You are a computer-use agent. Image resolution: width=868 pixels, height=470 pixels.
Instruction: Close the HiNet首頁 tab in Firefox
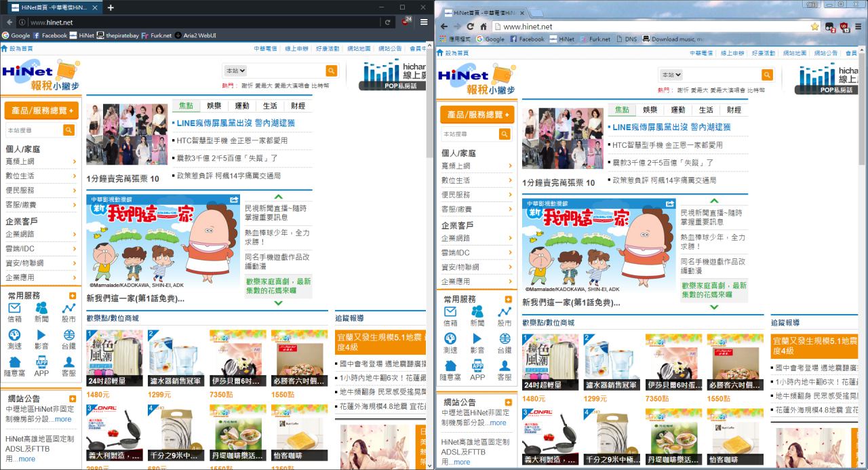coord(95,7)
